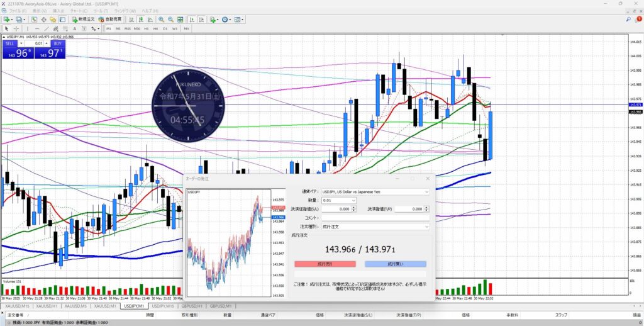Screen dimensions: 644x326
Task: Switch chart to H1 timeframe
Action: [x=146, y=29]
